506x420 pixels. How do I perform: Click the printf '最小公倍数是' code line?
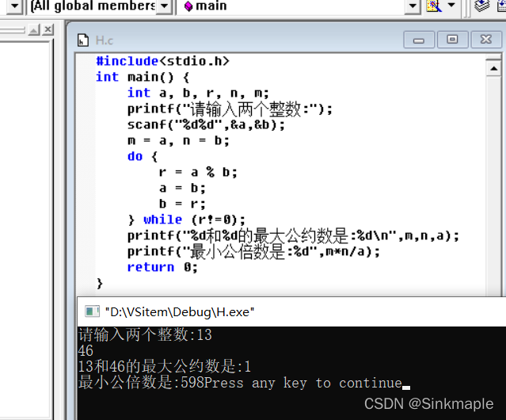(x=253, y=251)
